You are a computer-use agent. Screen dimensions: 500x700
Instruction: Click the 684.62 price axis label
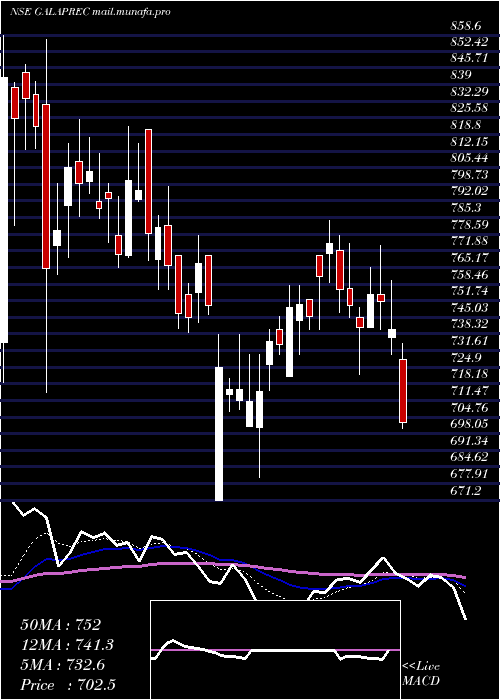(470, 456)
